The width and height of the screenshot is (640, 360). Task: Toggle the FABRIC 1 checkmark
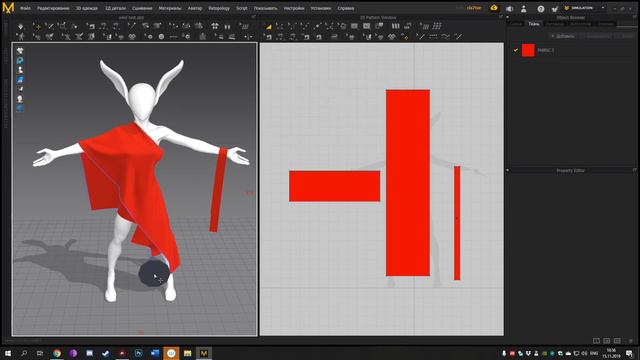tap(516, 50)
